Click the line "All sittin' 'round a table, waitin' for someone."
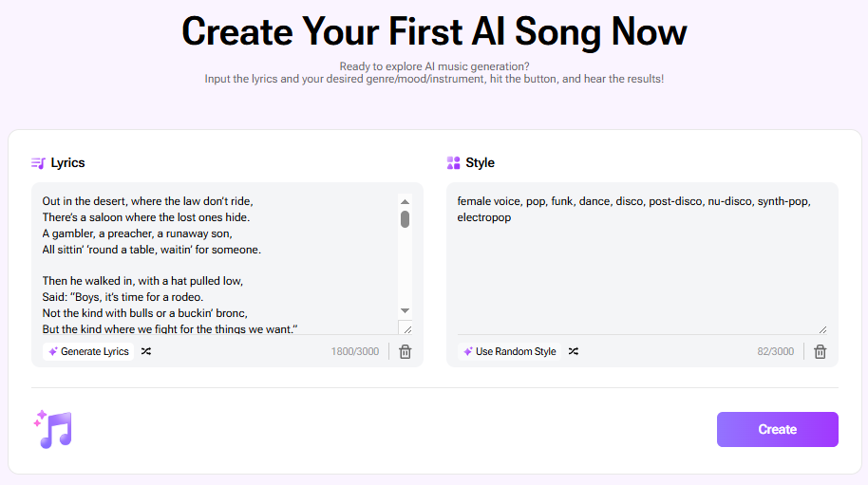 coord(152,250)
